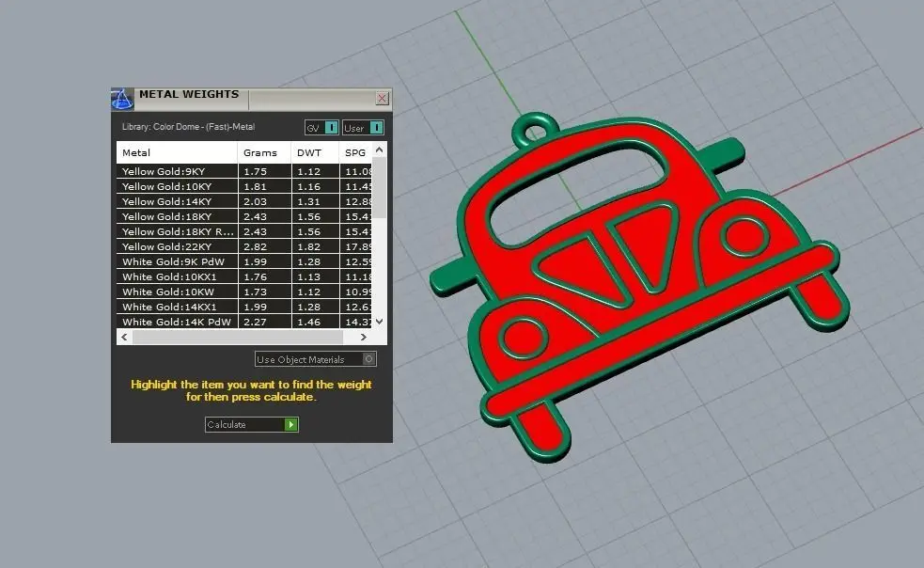
Task: Select the White Gold:9K PdW row
Action: [x=244, y=261]
